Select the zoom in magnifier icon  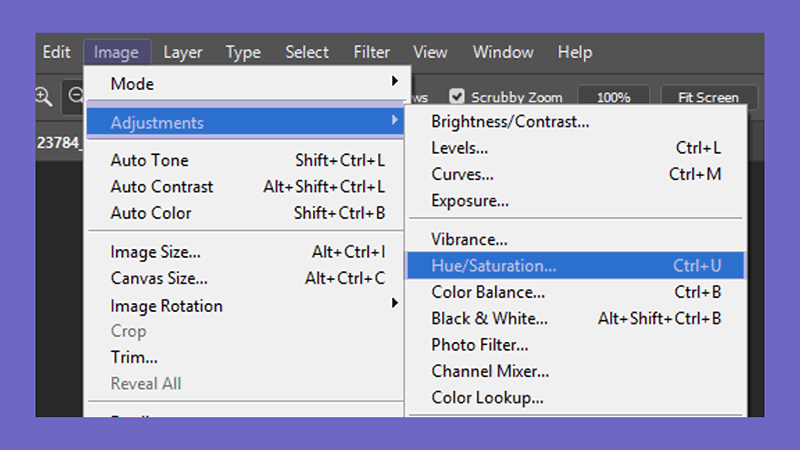tap(44, 96)
